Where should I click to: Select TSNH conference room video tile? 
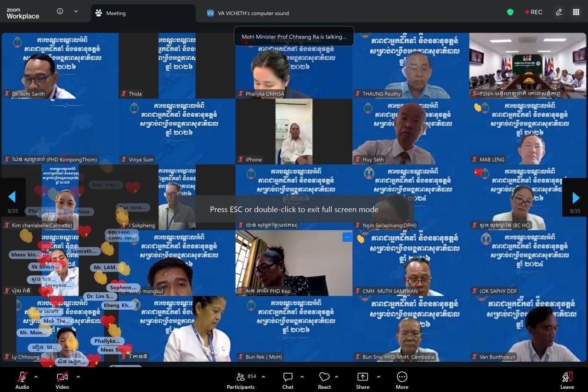[528, 66]
